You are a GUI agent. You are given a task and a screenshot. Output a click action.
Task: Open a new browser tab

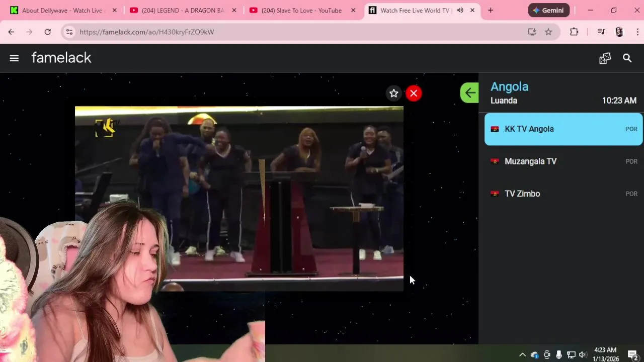[x=491, y=10]
